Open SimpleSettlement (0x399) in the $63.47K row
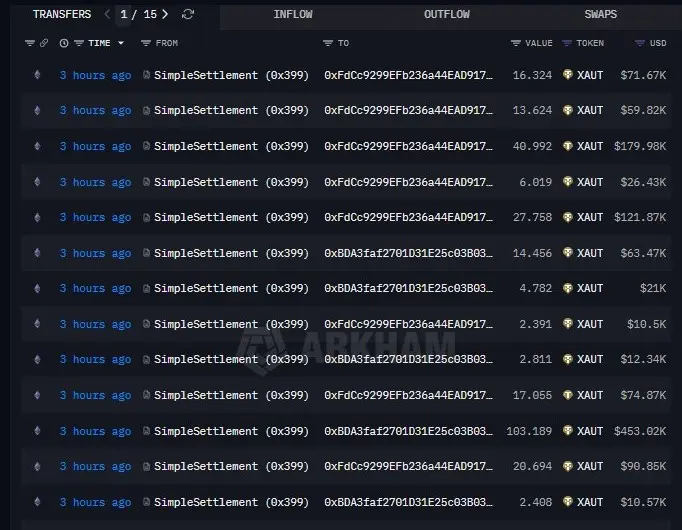Viewport: 682px width, 530px height. tap(231, 253)
